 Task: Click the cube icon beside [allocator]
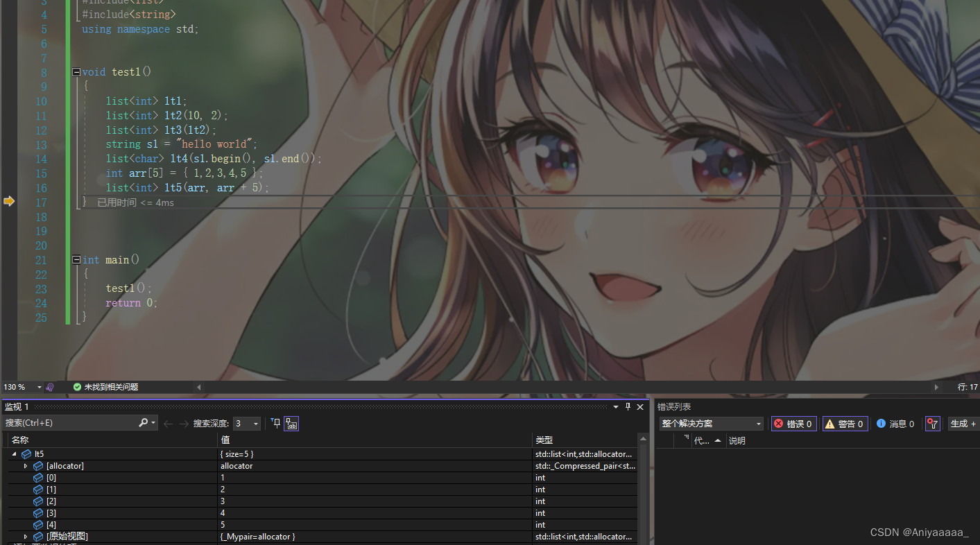pyautogui.click(x=38, y=466)
